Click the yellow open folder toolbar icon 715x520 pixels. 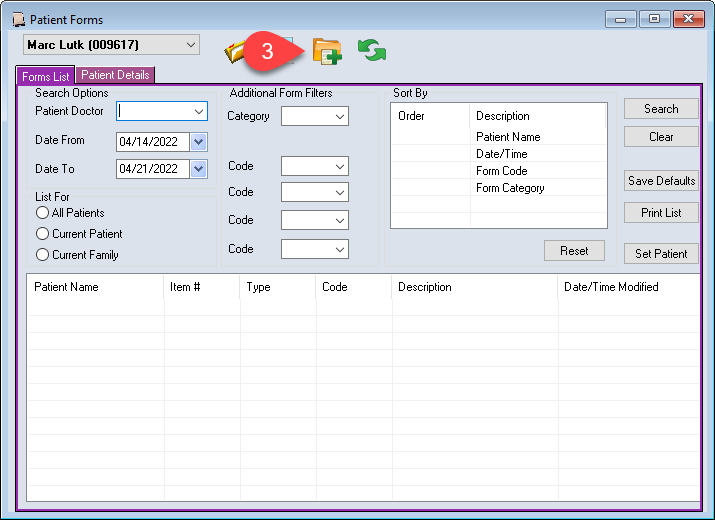click(234, 52)
